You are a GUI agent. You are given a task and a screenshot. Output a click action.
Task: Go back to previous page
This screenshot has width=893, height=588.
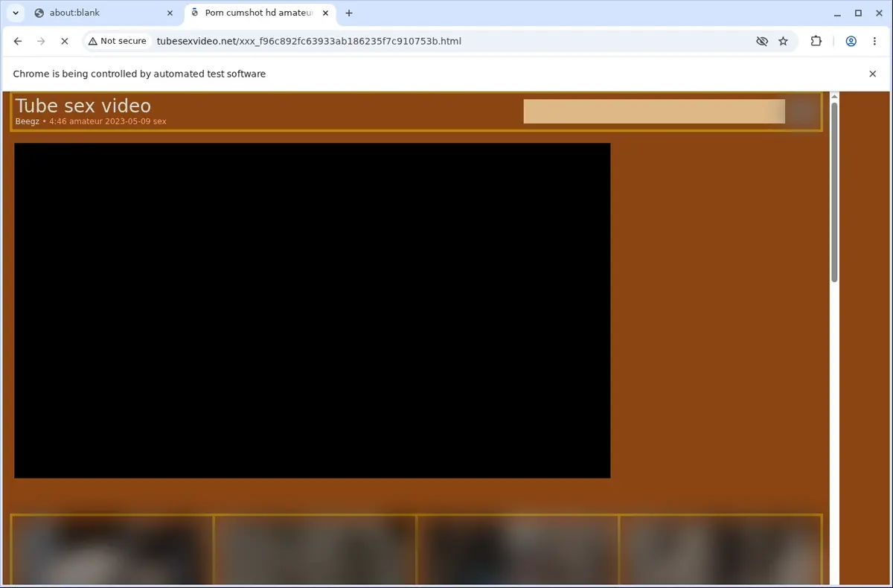[x=18, y=41]
